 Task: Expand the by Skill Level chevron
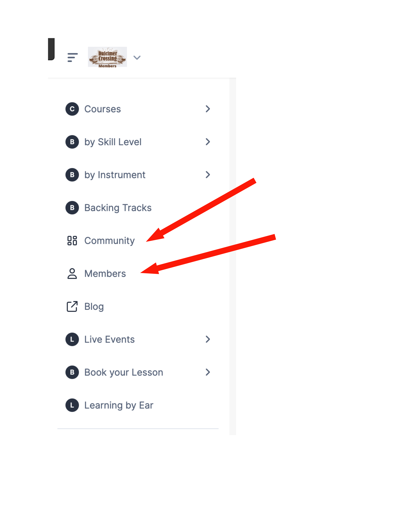pyautogui.click(x=208, y=142)
